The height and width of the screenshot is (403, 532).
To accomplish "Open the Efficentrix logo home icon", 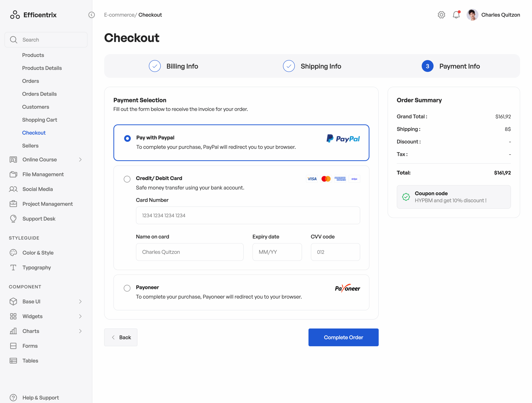I will click(15, 15).
